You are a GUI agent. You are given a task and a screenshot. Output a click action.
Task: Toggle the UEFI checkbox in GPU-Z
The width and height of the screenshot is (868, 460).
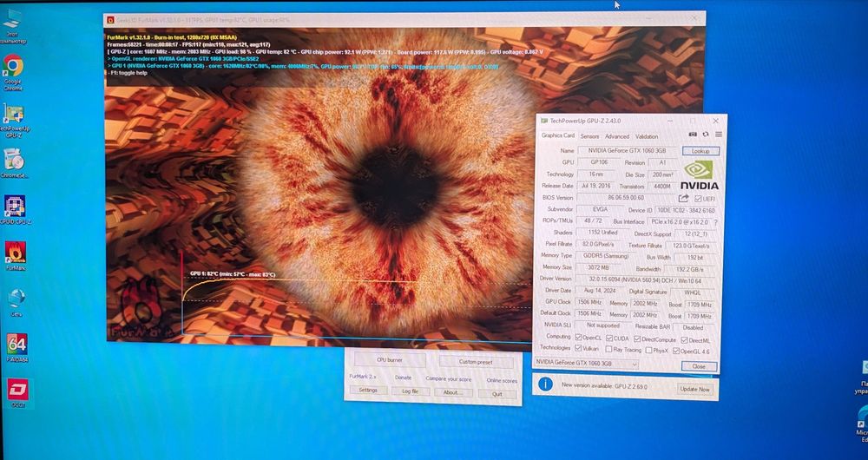[698, 199]
